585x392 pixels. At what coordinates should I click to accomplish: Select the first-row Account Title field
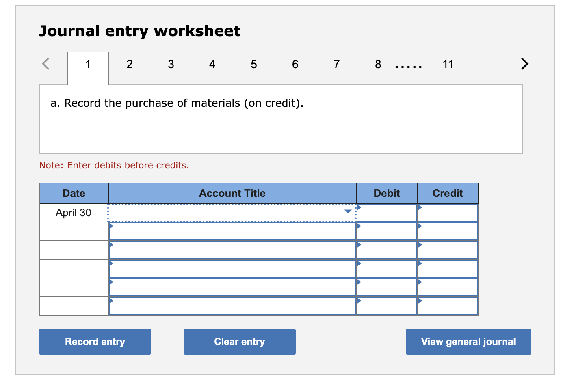(232, 213)
